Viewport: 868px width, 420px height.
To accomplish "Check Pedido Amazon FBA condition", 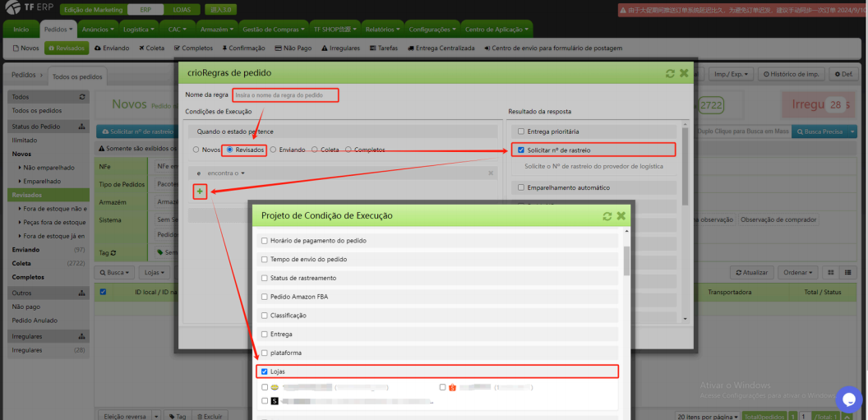I will (x=264, y=297).
